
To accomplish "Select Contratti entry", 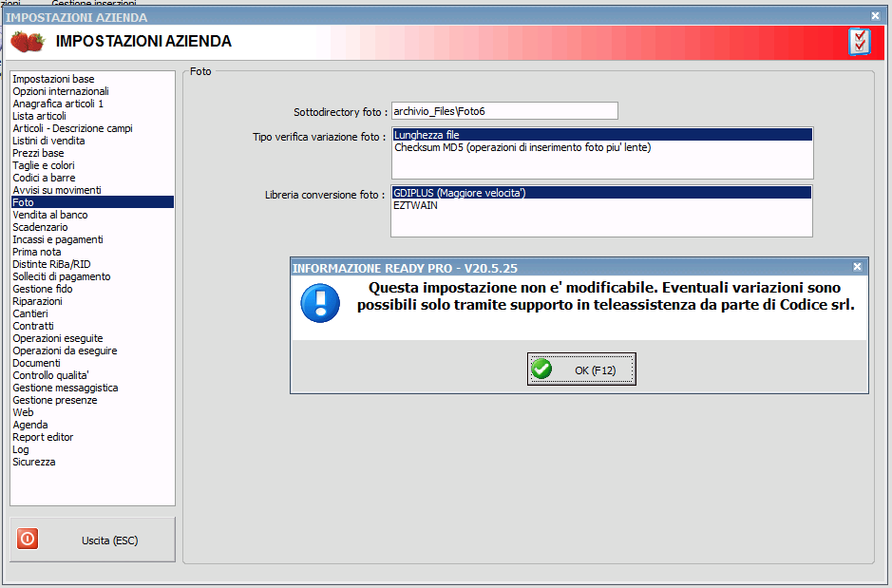I will click(93, 326).
